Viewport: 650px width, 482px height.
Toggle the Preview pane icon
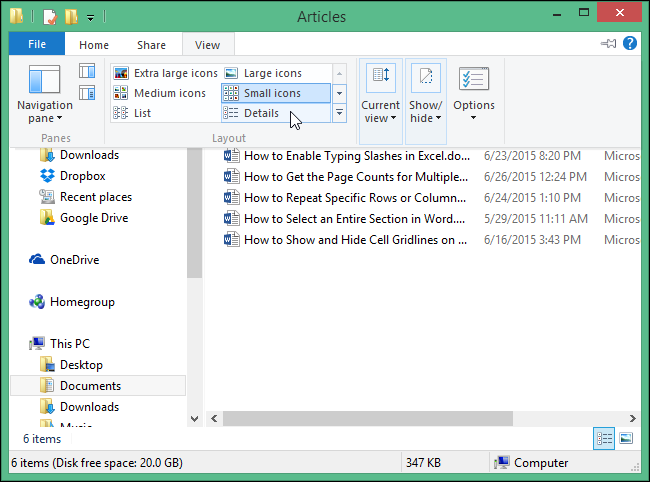(x=87, y=71)
